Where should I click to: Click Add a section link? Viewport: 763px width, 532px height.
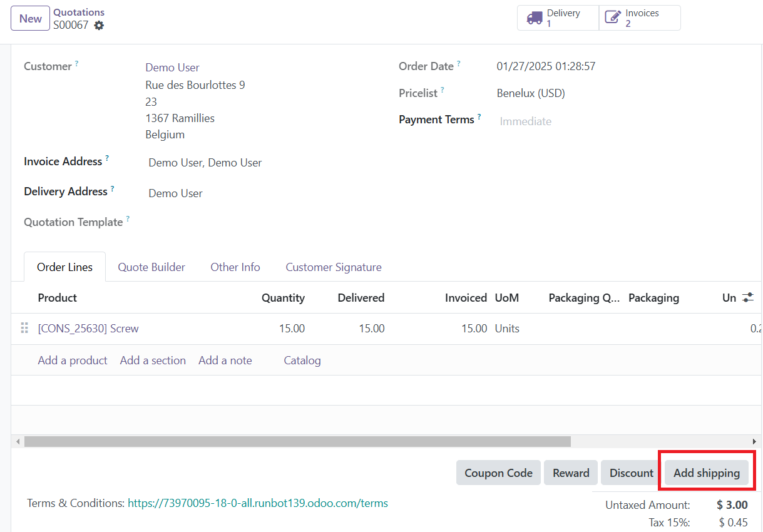pyautogui.click(x=153, y=361)
